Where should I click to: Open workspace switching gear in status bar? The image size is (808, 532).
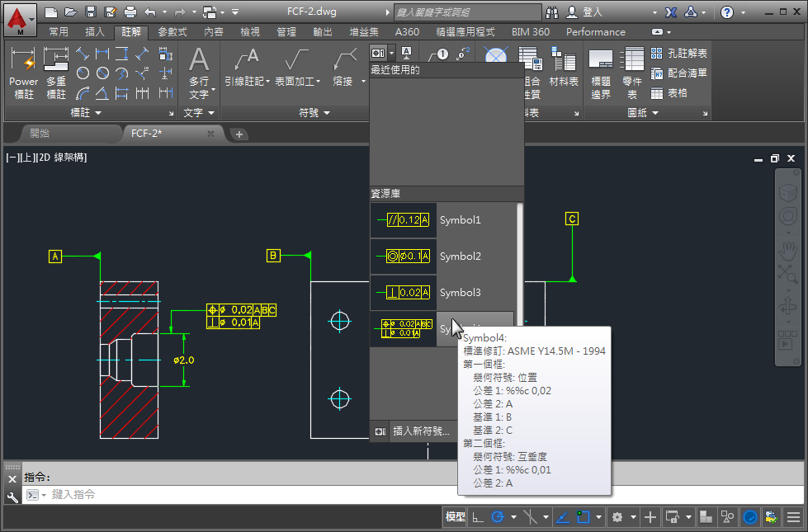tap(617, 516)
